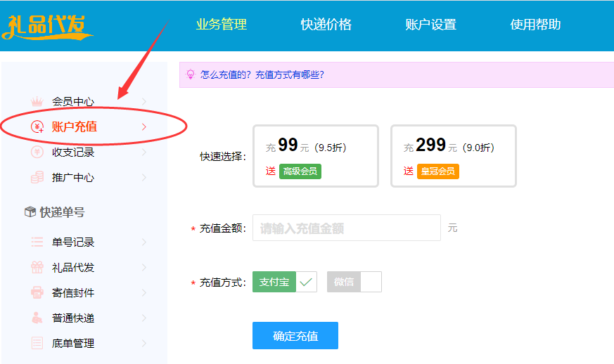
Task: Expand the 会员中心 chevron arrow
Action: 144,102
